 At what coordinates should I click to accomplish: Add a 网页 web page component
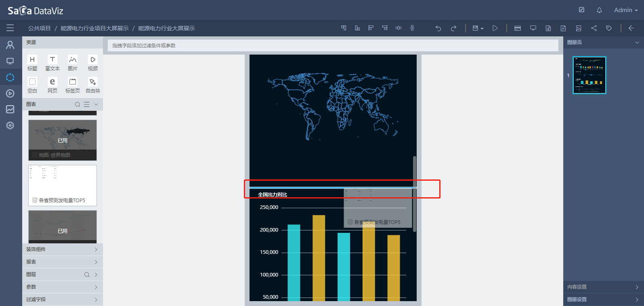coord(52,85)
